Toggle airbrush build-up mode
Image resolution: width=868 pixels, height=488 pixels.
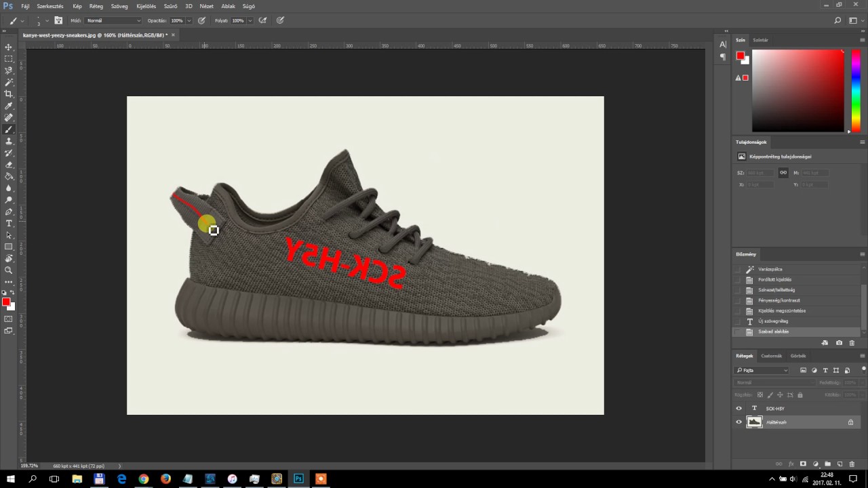262,20
